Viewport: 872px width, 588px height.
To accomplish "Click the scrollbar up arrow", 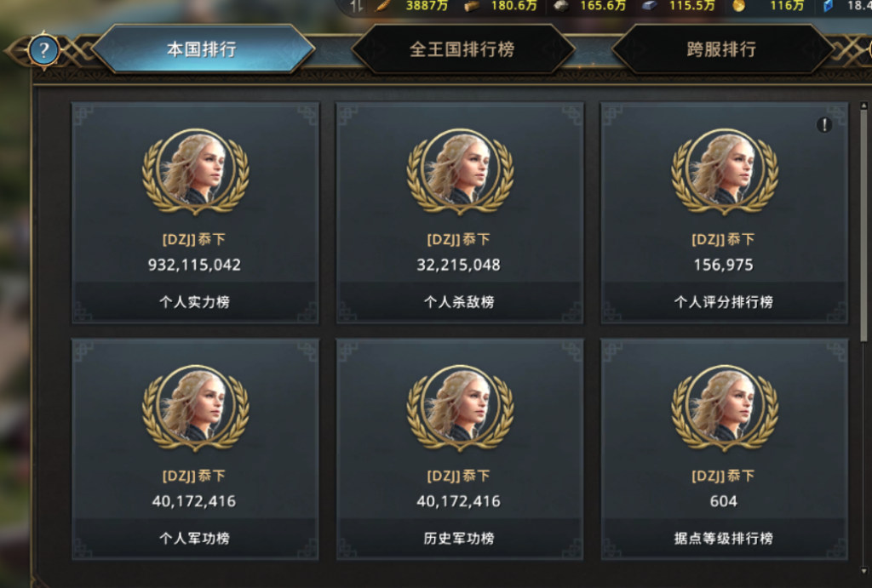I will click(x=863, y=105).
